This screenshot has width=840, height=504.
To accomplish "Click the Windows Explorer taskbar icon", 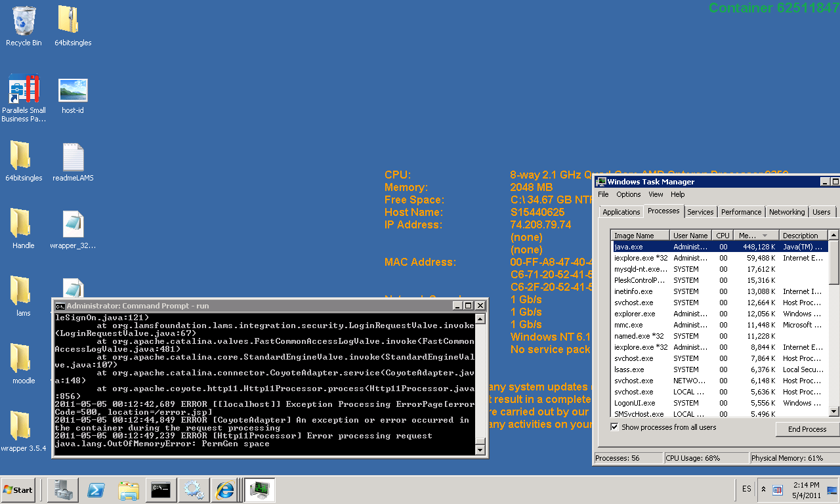I will click(x=129, y=490).
